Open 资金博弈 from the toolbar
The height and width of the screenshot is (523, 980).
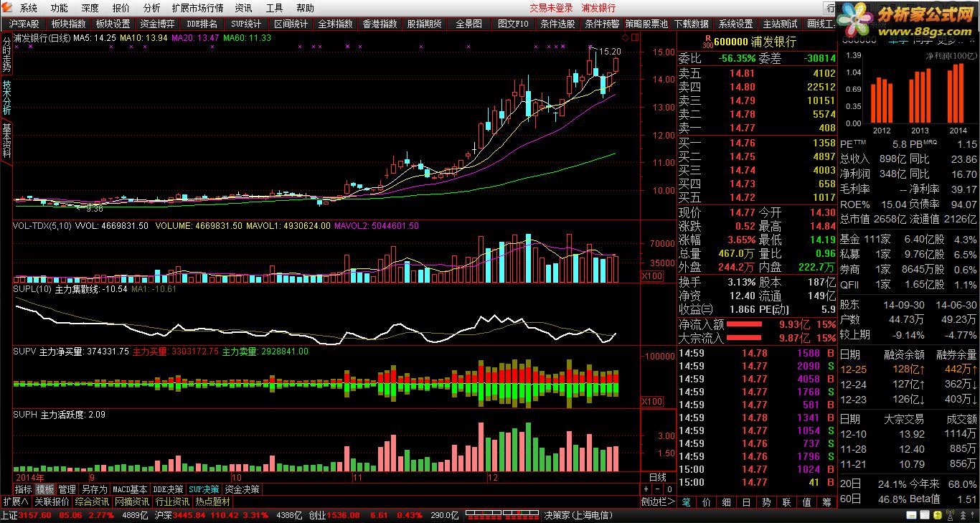(157, 24)
